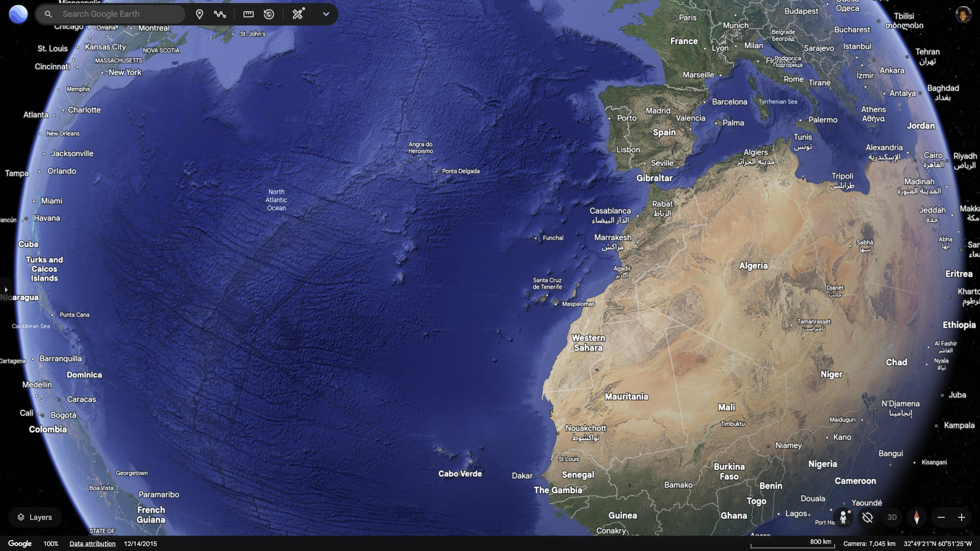This screenshot has width=980, height=551.
Task: Click the search magnifier icon
Action: 48,14
